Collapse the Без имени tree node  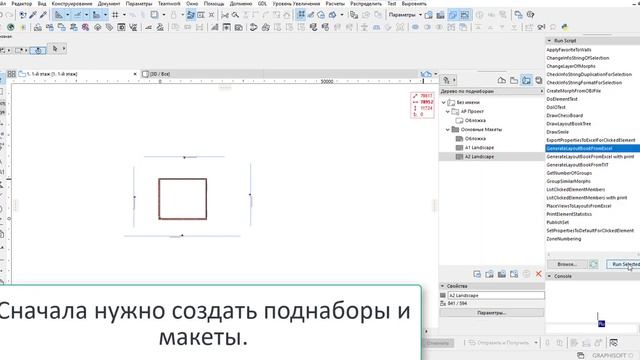[x=444, y=102]
